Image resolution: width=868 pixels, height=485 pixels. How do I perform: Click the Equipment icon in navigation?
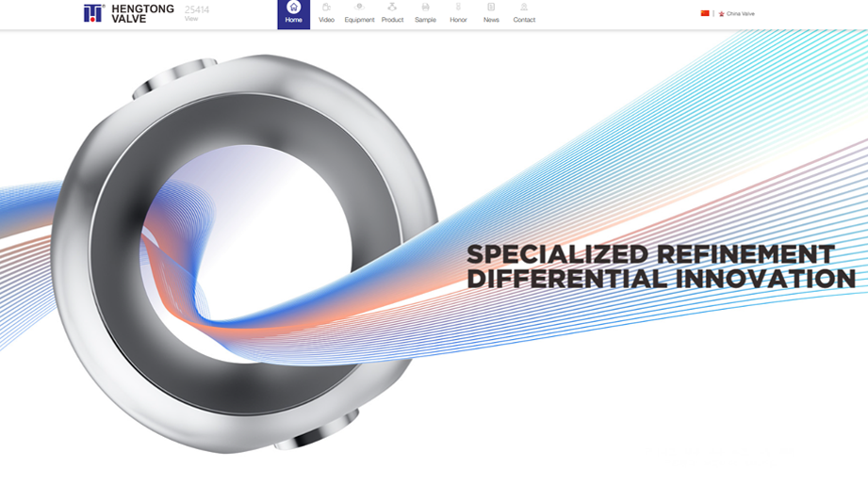coord(359,7)
